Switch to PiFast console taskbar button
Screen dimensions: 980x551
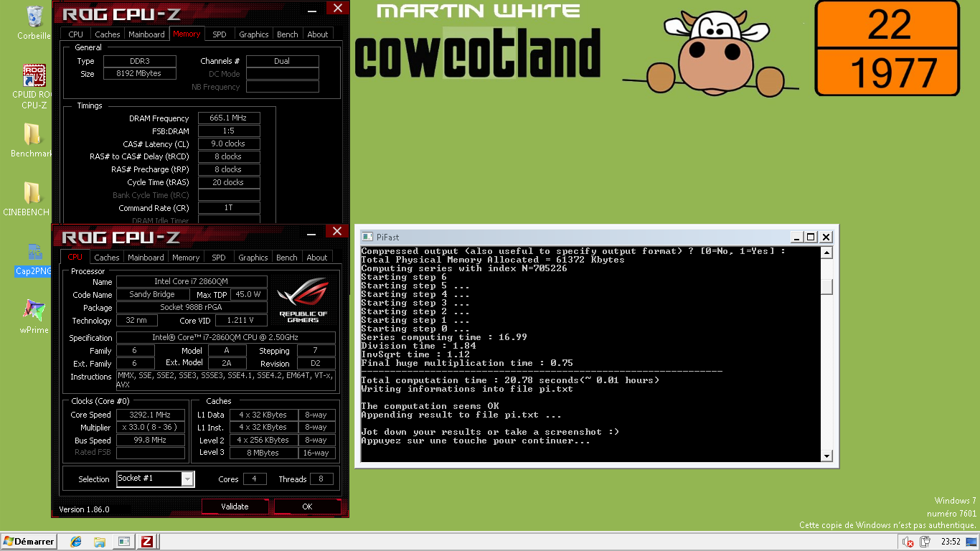point(123,542)
